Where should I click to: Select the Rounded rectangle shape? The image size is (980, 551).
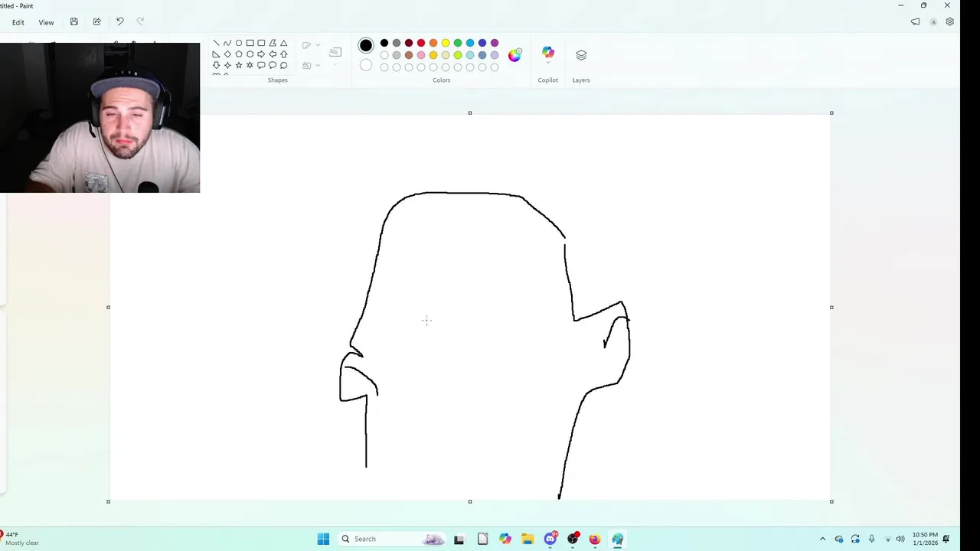[x=261, y=43]
